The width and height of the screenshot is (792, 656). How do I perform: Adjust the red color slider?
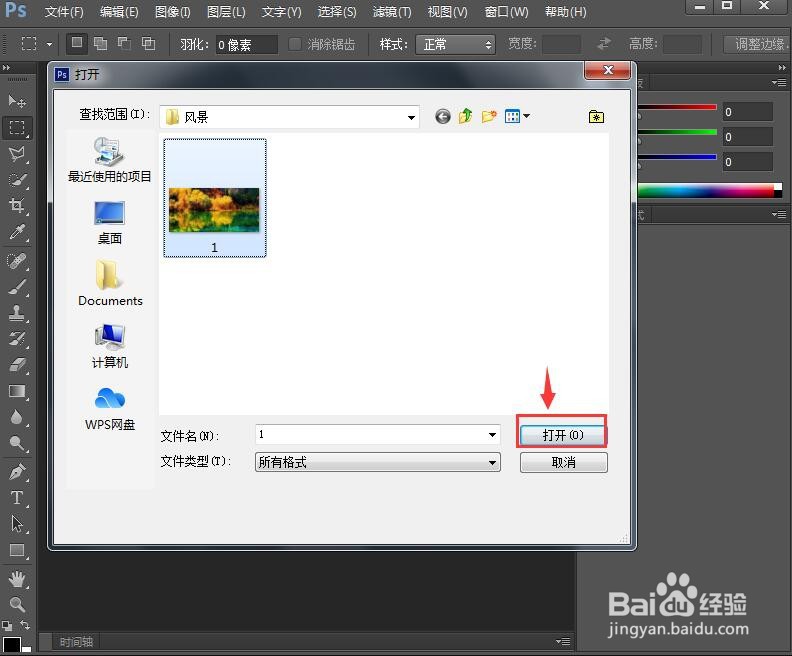tap(677, 108)
